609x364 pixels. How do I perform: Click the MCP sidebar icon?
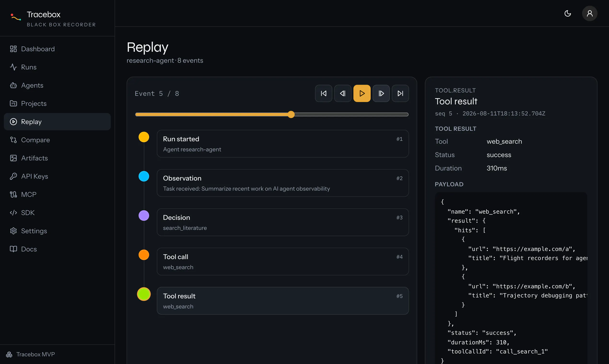point(13,194)
